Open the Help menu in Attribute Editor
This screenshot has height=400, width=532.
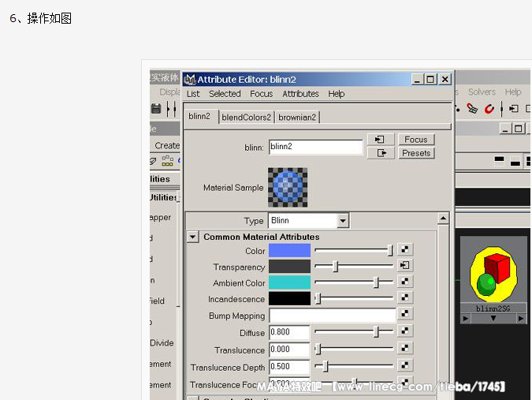pos(337,94)
